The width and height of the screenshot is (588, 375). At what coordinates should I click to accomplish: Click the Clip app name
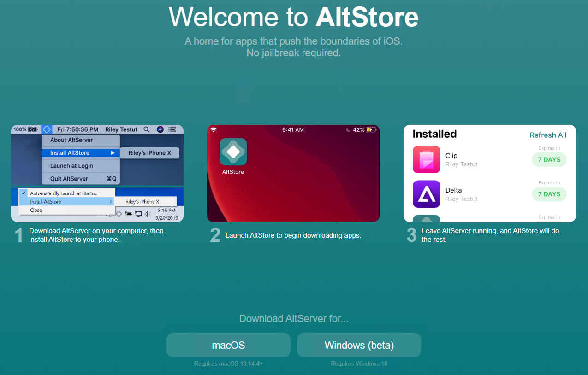(451, 156)
